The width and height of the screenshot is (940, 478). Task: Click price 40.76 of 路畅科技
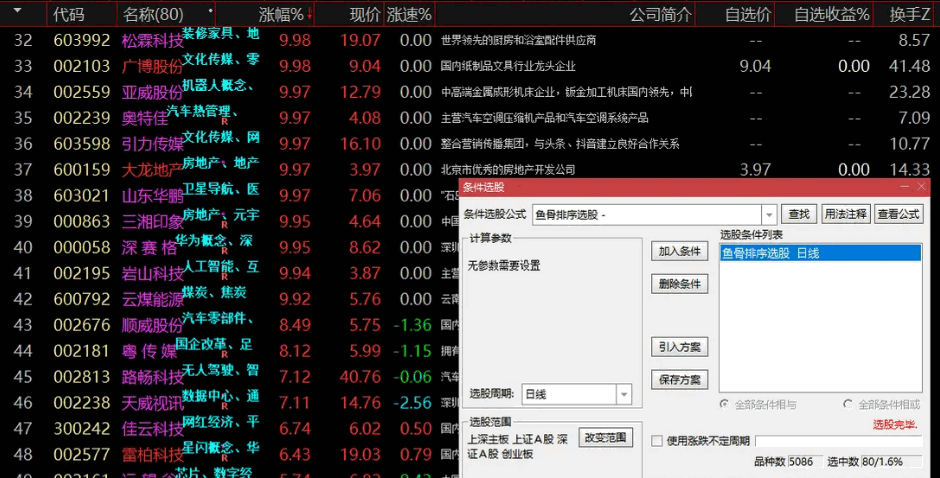click(360, 377)
